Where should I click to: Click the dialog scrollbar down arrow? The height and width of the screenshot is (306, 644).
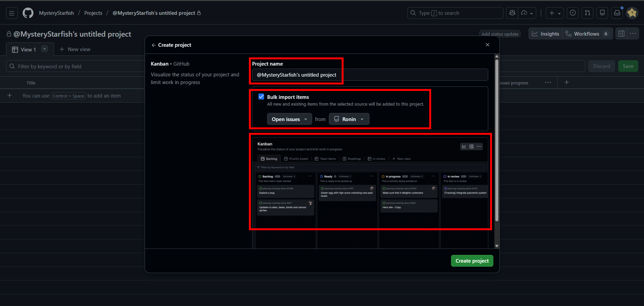point(497,246)
